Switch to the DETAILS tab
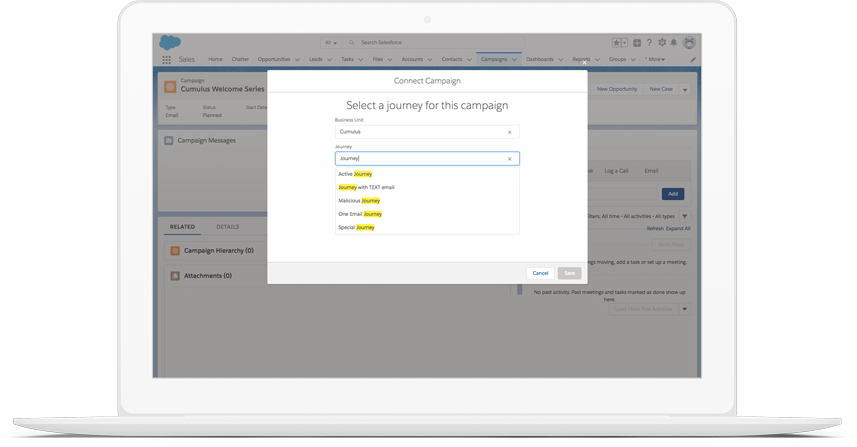Image resolution: width=857 pixels, height=447 pixels. (227, 227)
